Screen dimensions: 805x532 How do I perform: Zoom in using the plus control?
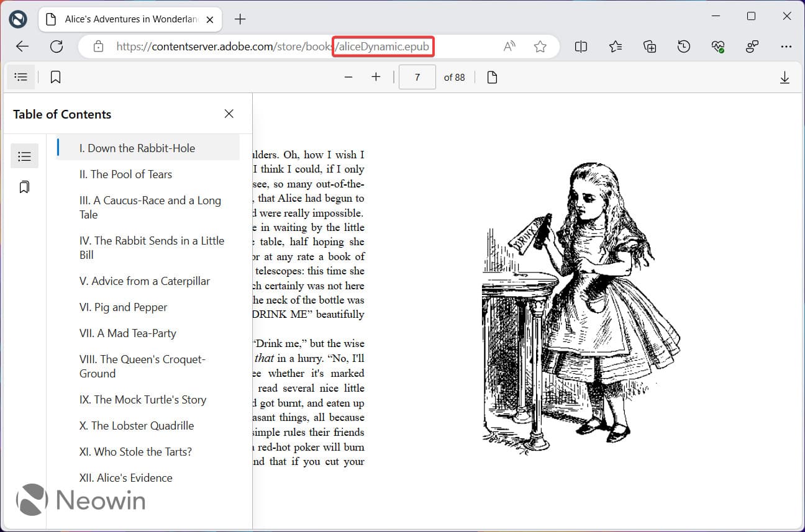click(x=376, y=76)
